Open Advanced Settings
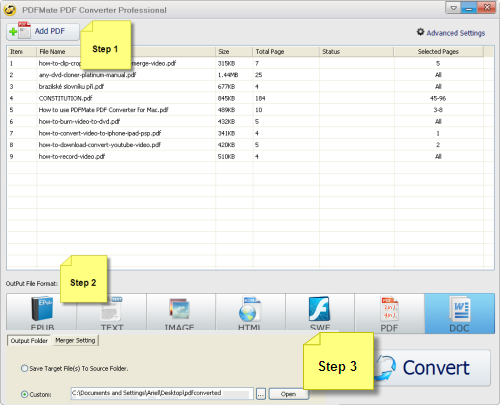 tap(451, 33)
